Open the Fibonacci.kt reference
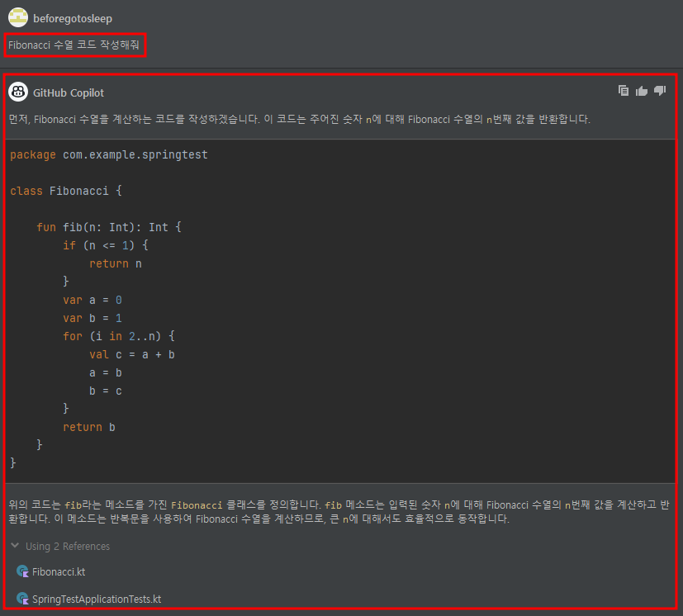This screenshot has height=616, width=683. [x=59, y=572]
